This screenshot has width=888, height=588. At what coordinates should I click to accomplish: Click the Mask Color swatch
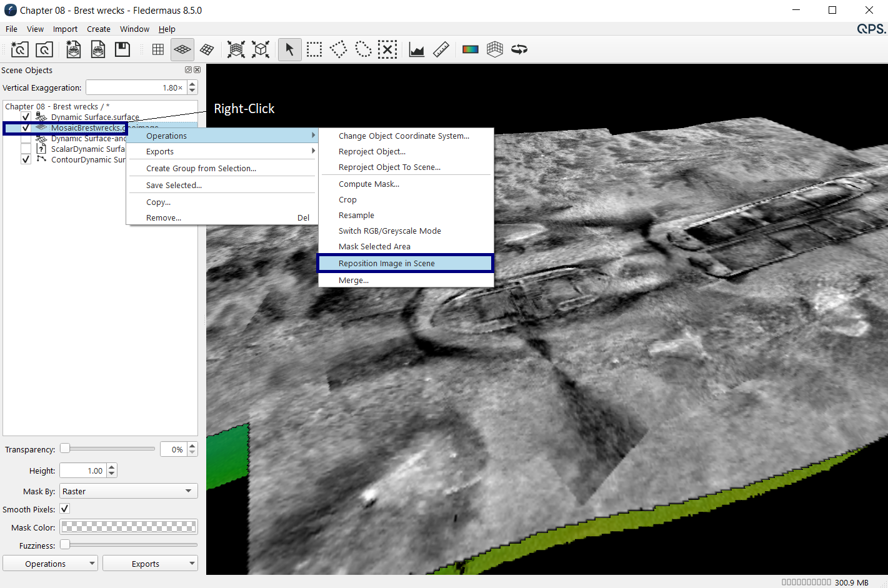(x=129, y=527)
